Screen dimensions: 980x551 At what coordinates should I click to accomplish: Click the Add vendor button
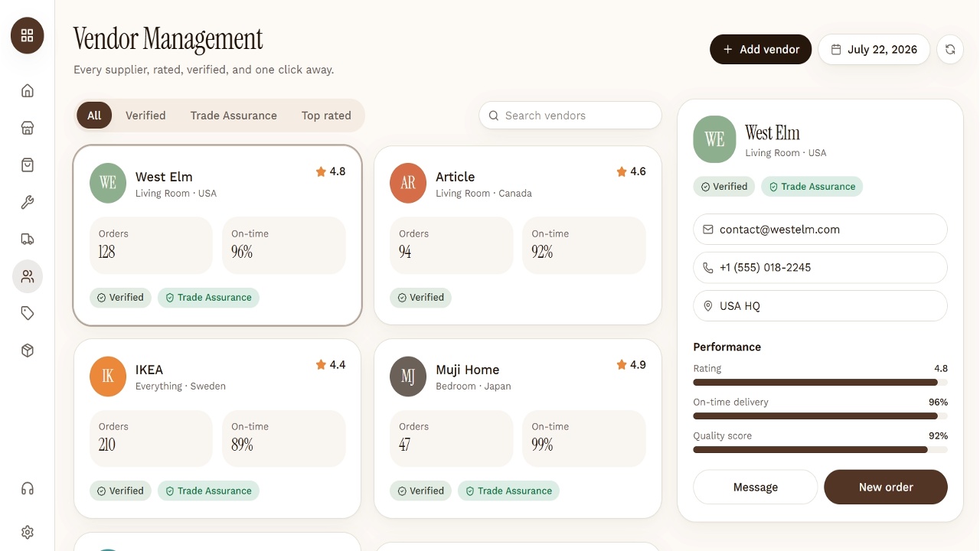760,49
